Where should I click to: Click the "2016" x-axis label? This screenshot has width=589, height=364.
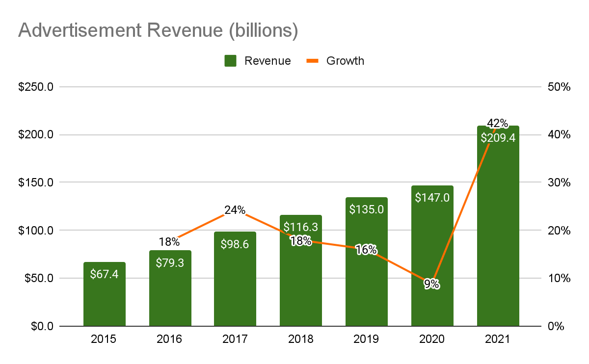pos(170,339)
